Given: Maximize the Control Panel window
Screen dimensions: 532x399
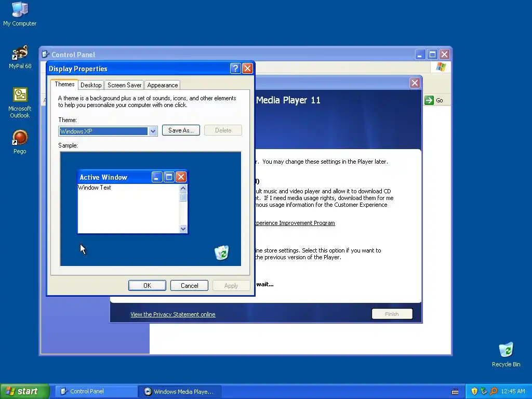Looking at the screenshot, I should [432, 54].
